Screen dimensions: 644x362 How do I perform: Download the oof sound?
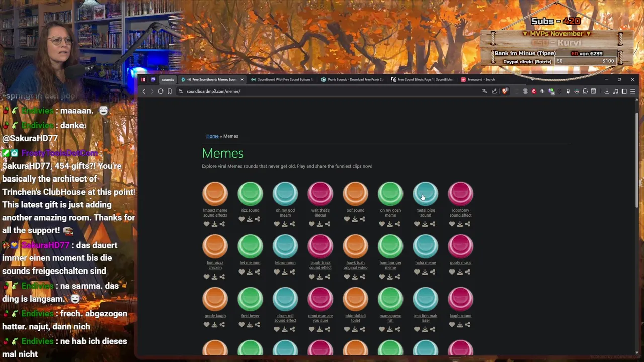(x=355, y=219)
